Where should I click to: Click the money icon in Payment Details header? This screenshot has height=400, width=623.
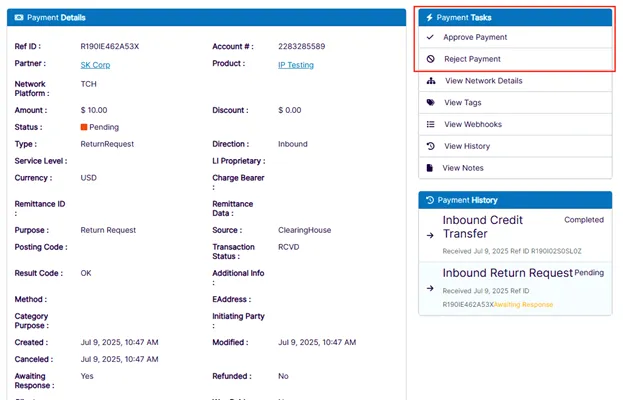point(19,17)
